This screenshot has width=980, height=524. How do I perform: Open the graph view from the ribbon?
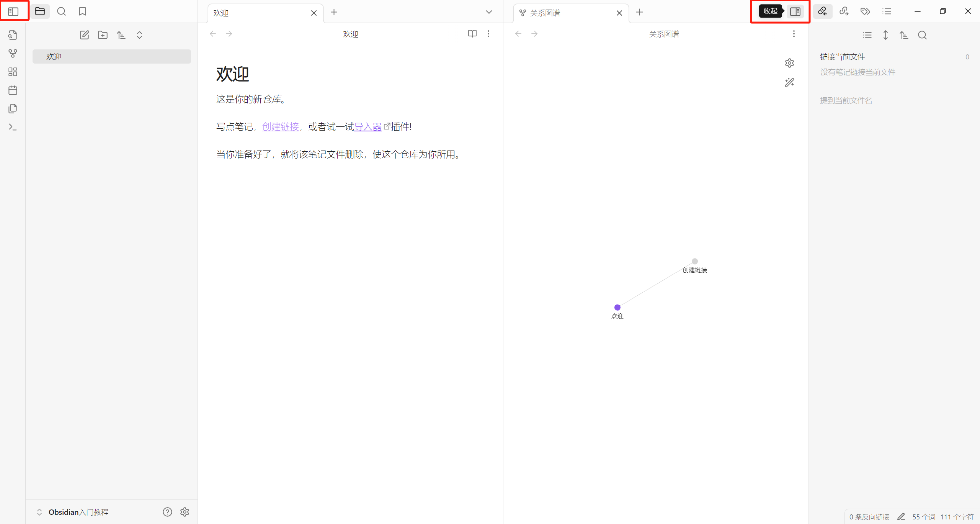click(x=13, y=53)
